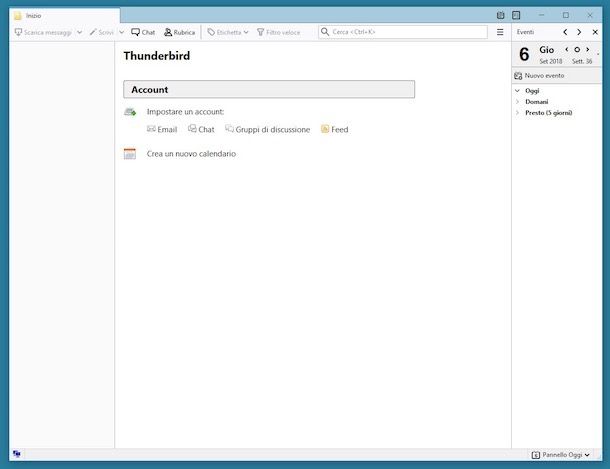This screenshot has height=469, width=610.
Task: Click the Nuovo evento button
Action: click(x=539, y=76)
